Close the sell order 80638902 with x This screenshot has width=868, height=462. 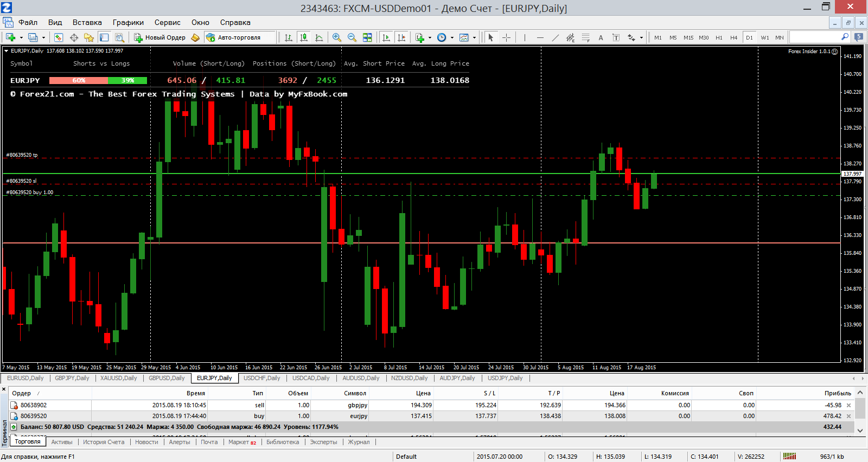(849, 406)
